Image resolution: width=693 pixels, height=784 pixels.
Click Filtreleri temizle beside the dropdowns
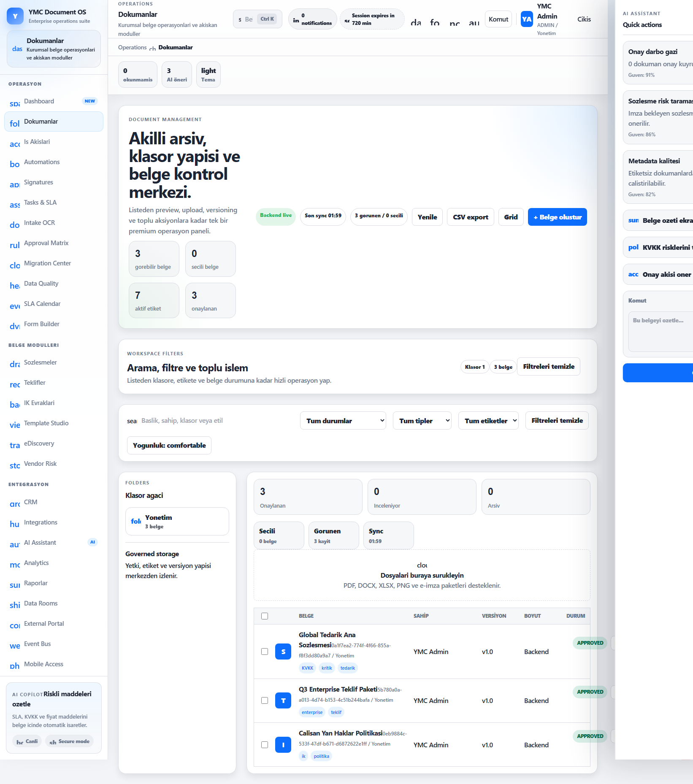(x=557, y=421)
